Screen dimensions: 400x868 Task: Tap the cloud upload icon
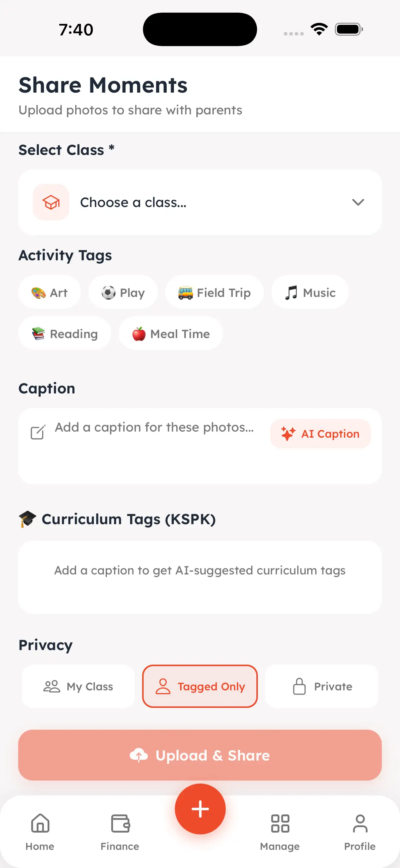pos(138,755)
